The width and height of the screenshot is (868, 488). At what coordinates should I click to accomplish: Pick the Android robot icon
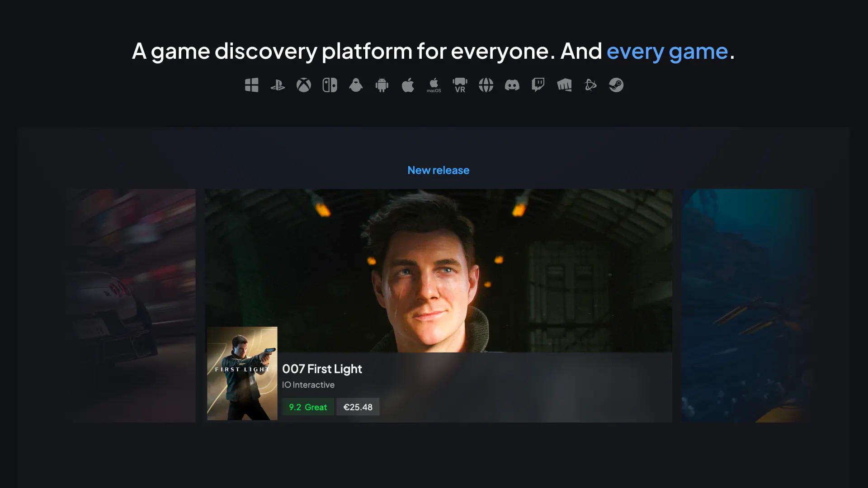pyautogui.click(x=382, y=85)
